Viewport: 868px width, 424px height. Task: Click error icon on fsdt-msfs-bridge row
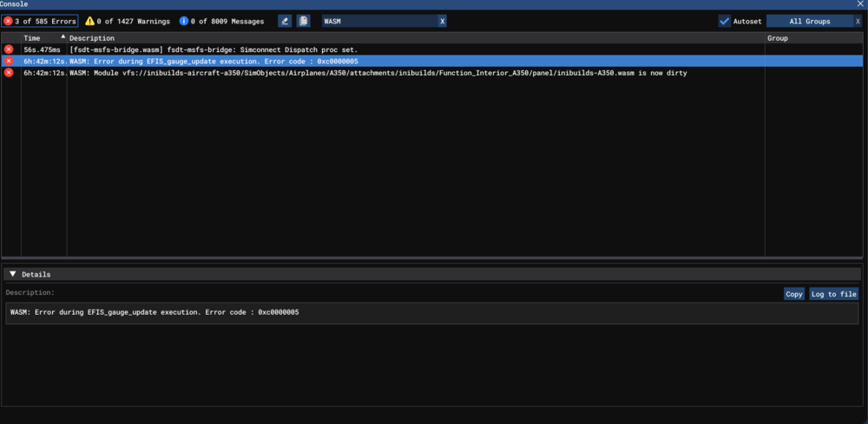9,50
